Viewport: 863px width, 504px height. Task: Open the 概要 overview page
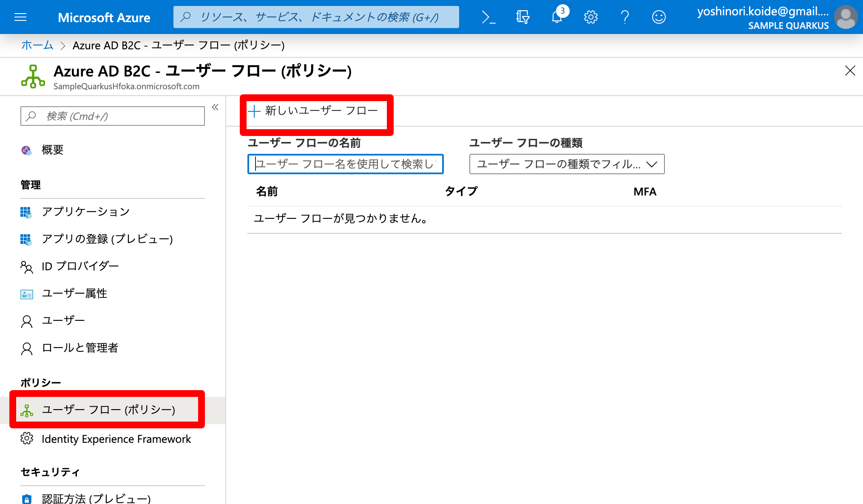pyautogui.click(x=52, y=150)
